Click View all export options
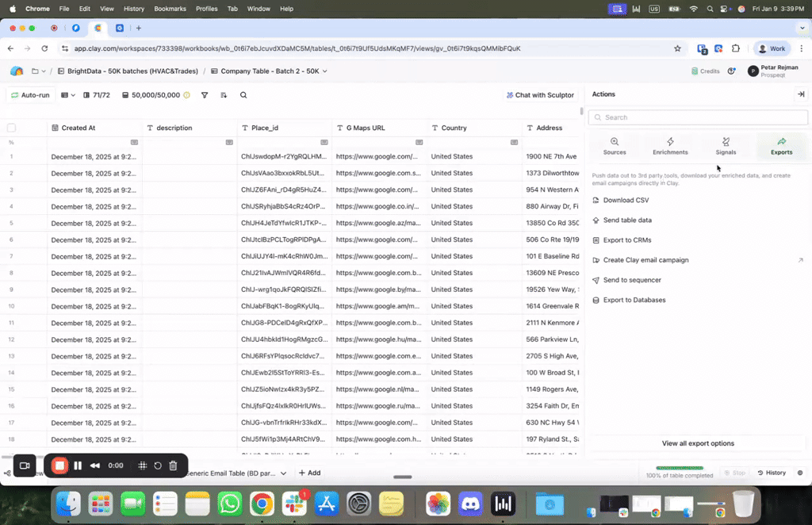This screenshot has height=525, width=812. coord(698,443)
